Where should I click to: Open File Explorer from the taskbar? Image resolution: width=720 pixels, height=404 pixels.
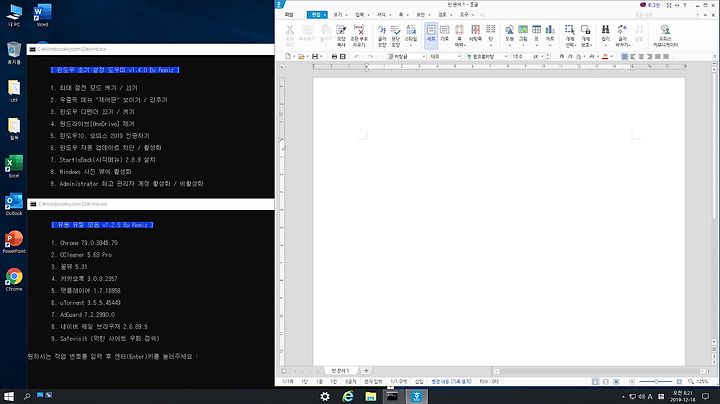tap(371, 396)
